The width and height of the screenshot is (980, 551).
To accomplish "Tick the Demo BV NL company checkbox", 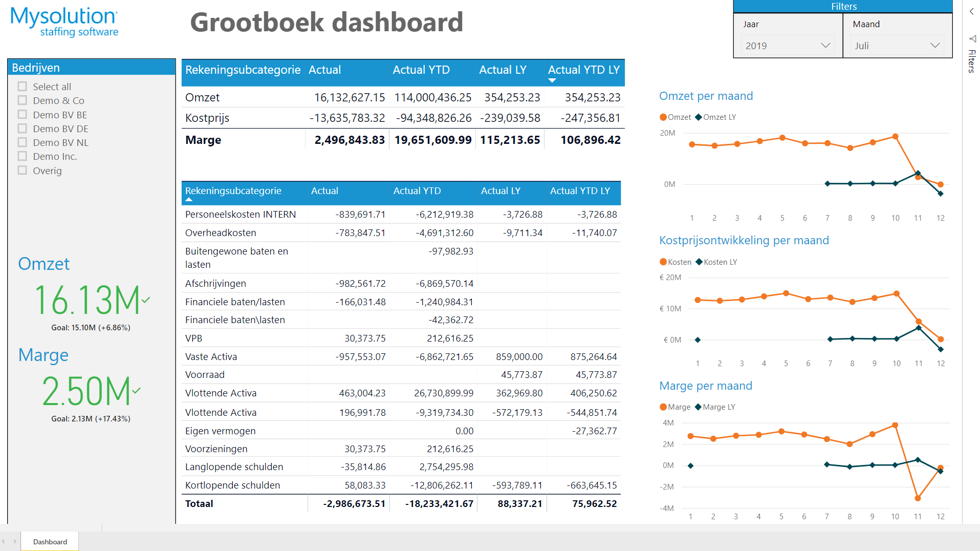I will click(23, 142).
